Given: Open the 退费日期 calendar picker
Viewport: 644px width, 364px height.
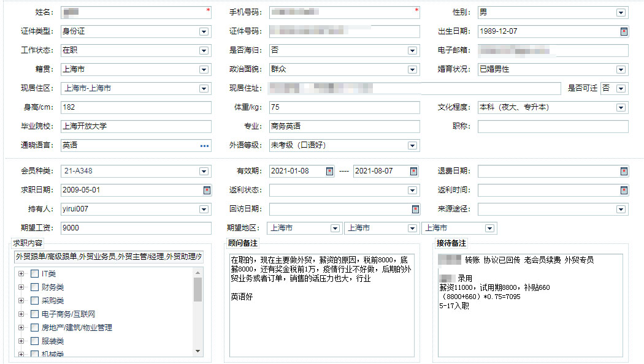Looking at the screenshot, I should (x=624, y=172).
